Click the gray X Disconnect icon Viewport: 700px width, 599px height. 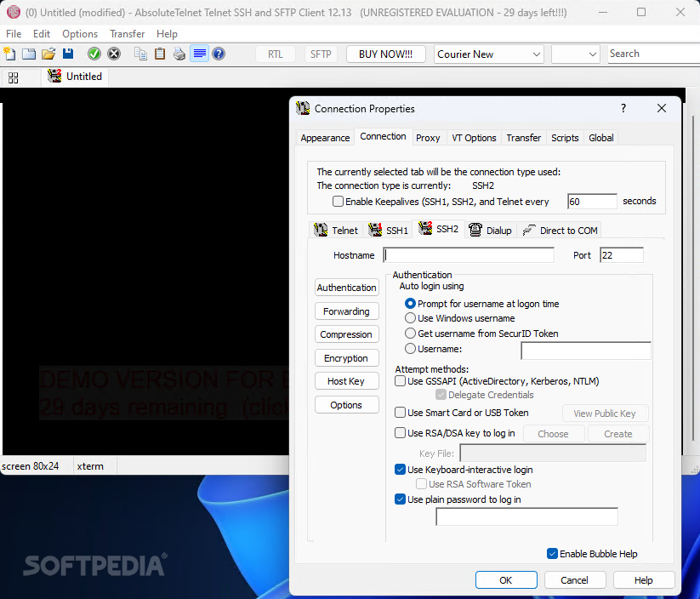(114, 54)
